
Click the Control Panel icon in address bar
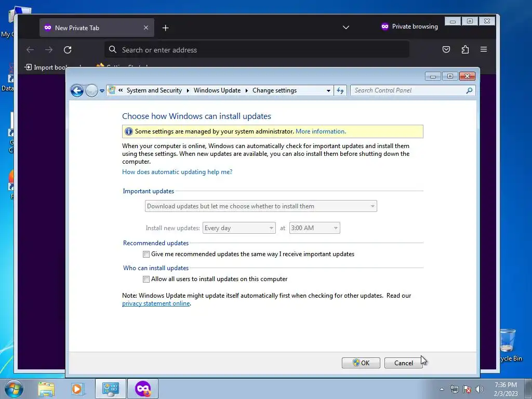click(112, 90)
